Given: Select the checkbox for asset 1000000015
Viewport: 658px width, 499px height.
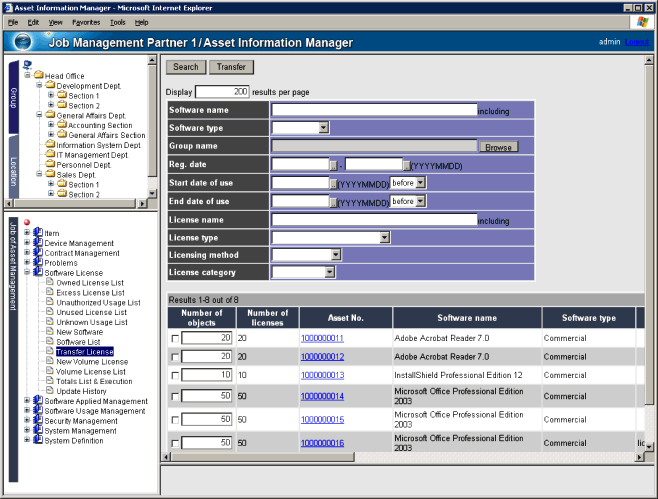Looking at the screenshot, I should point(176,420).
